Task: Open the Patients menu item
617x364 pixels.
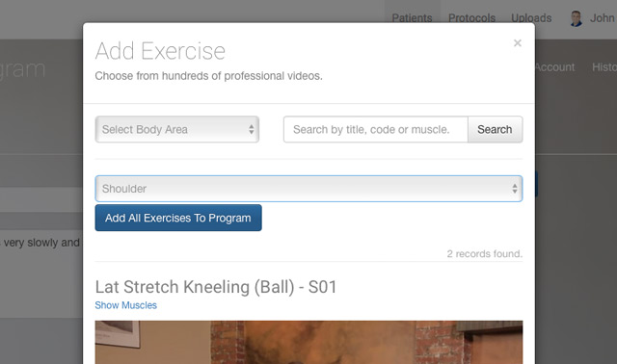Action: (x=412, y=18)
